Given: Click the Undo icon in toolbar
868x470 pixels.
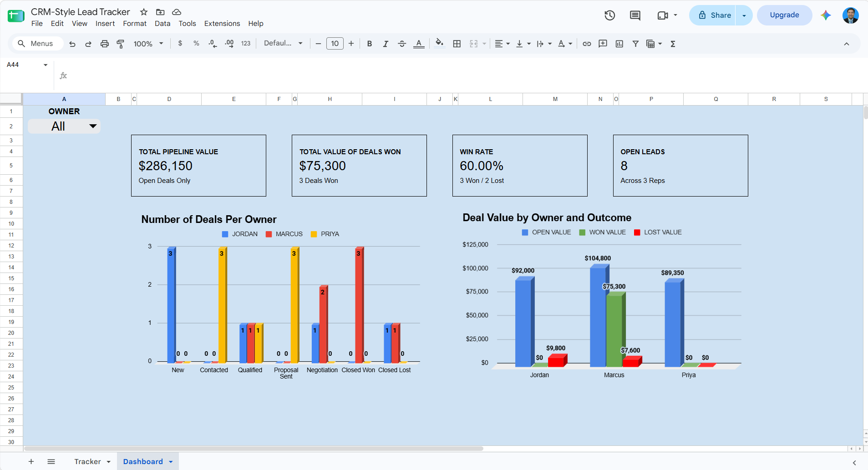Looking at the screenshot, I should tap(72, 44).
